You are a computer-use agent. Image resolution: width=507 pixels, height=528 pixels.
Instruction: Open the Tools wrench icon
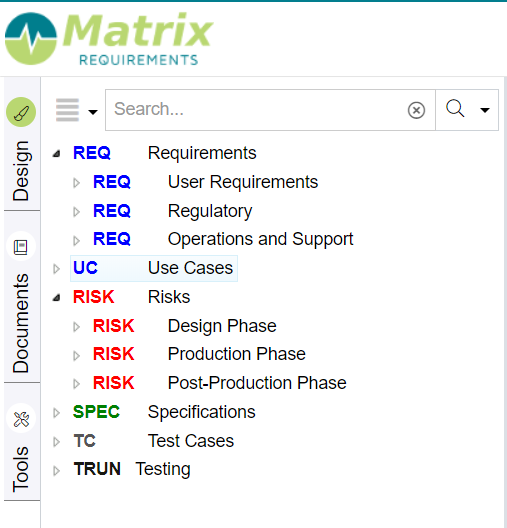click(x=21, y=419)
